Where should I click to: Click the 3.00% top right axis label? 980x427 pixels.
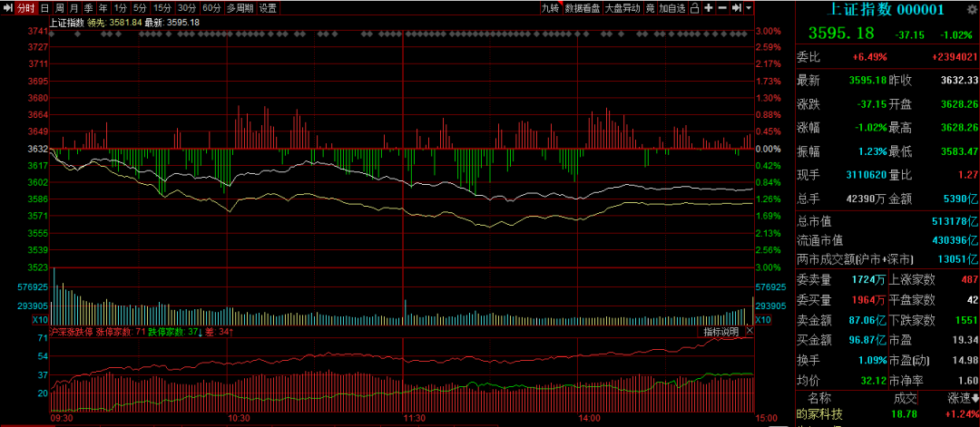pyautogui.click(x=768, y=31)
